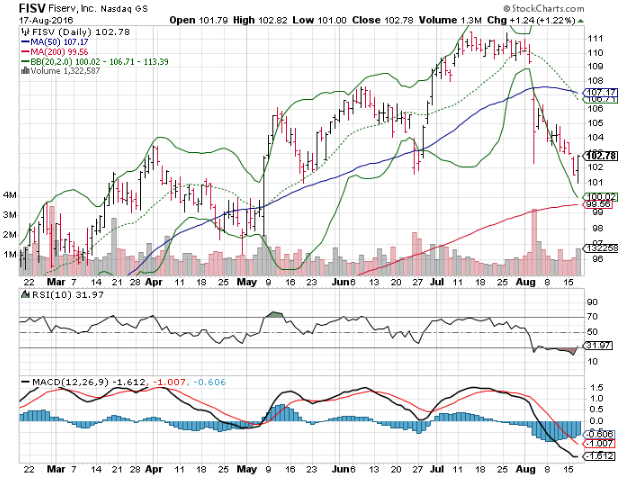Screen dimensions: 622x477
Task: Click the 'Low 101.00' value
Action: coord(320,20)
